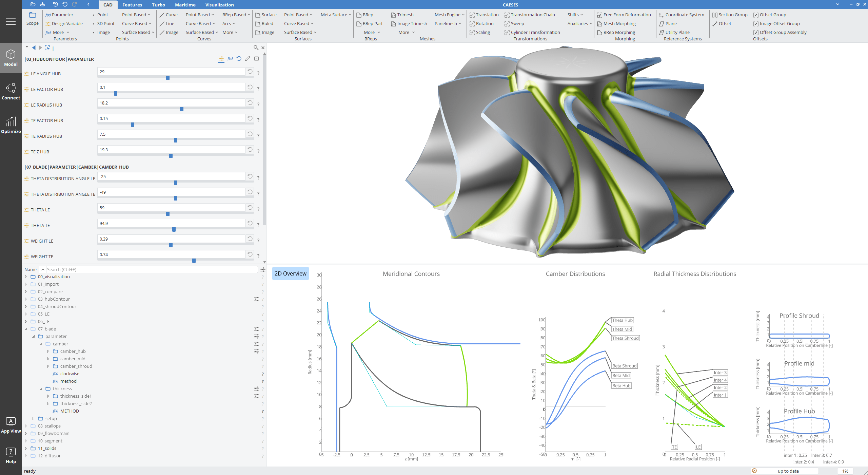
Task: Click the magnifier search icon in parameter panel
Action: coord(256,48)
